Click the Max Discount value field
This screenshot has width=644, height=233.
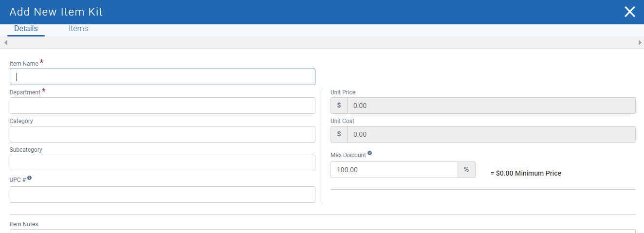(394, 170)
